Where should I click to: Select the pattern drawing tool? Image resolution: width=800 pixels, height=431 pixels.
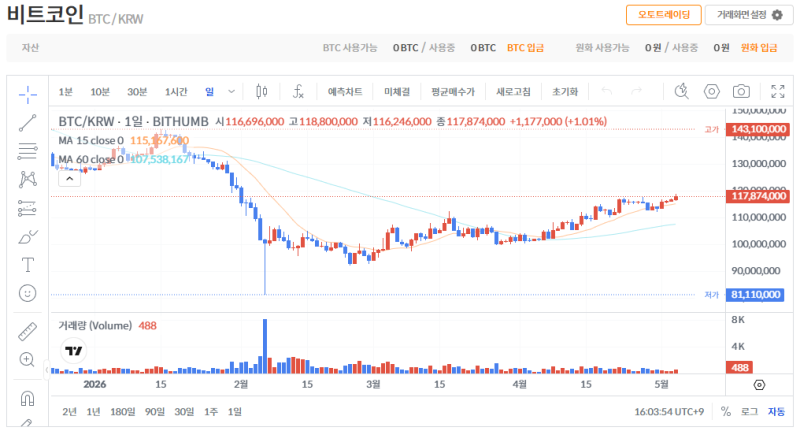tap(28, 179)
